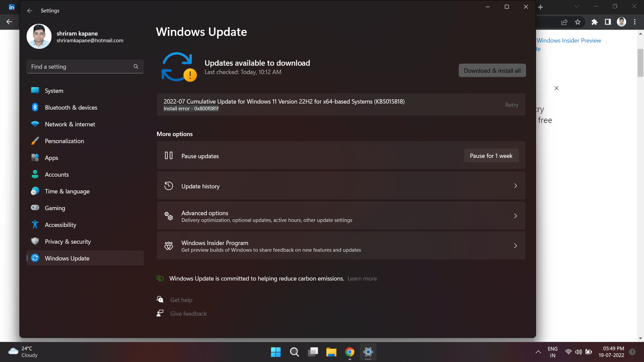Show hidden system tray icons
This screenshot has height=362, width=644.
[538, 352]
